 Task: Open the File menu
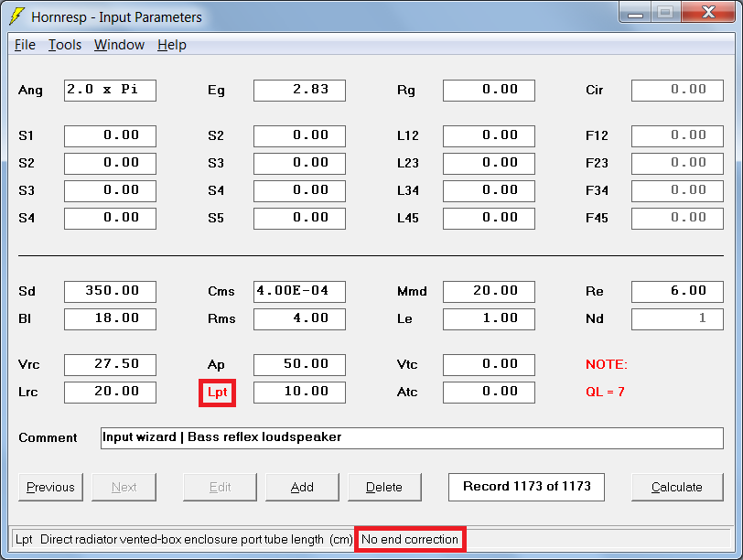[x=25, y=45]
